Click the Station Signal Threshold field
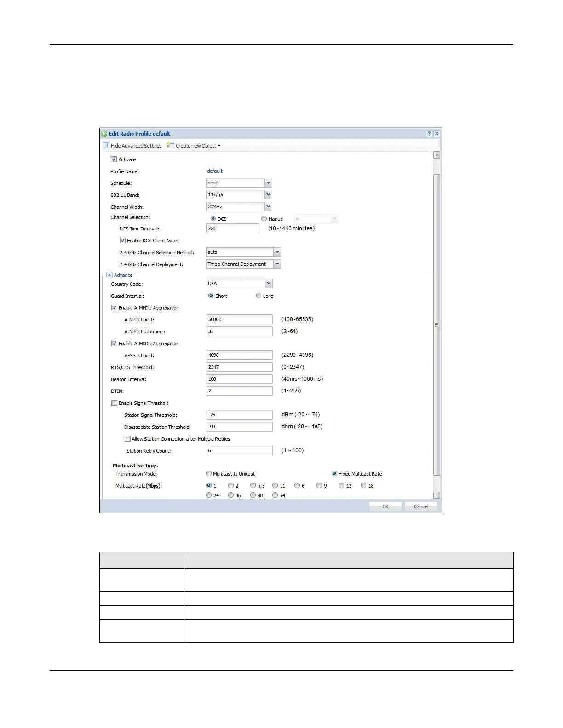Screen dimensions: 563x728 [240, 415]
